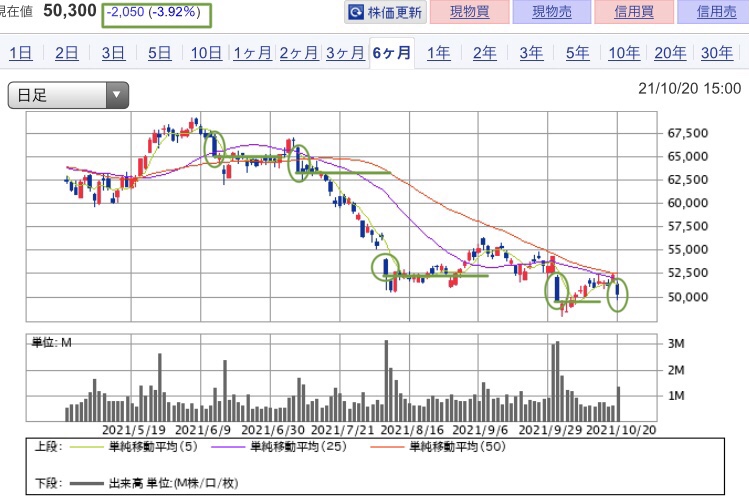
Task: Click the 2021/9/29 date label
Action: 550,430
